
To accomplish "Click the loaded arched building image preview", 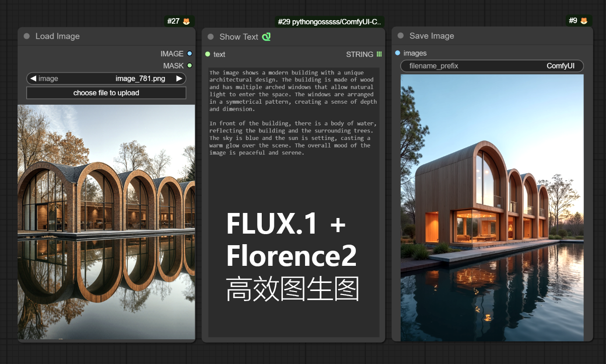I will (106, 222).
